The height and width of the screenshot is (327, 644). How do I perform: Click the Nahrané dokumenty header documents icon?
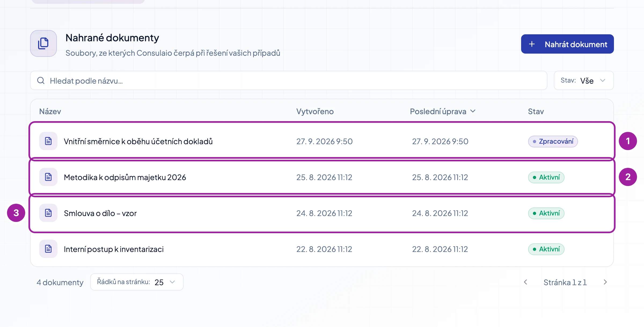coord(43,43)
